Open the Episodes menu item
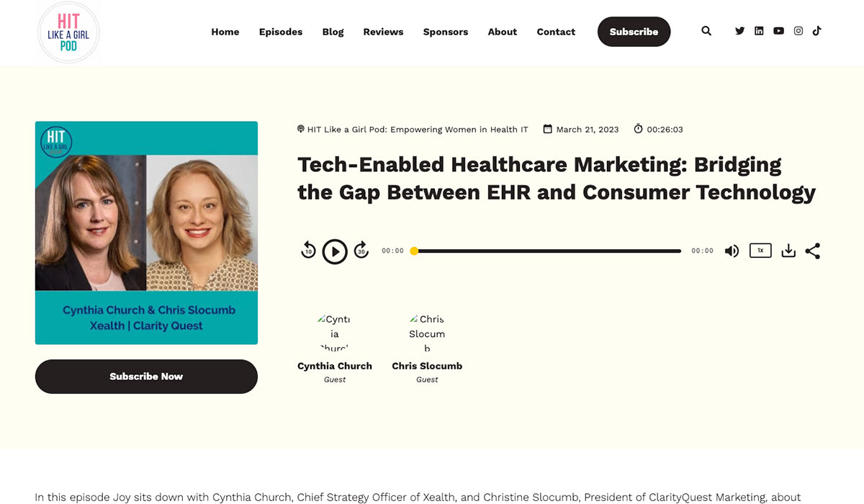Image resolution: width=864 pixels, height=504 pixels. point(281,32)
